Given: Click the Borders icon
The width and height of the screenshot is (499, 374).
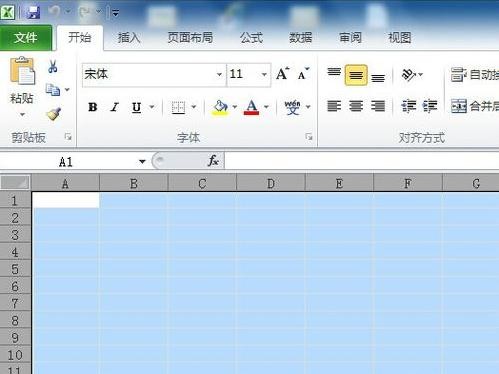Looking at the screenshot, I should [178, 107].
